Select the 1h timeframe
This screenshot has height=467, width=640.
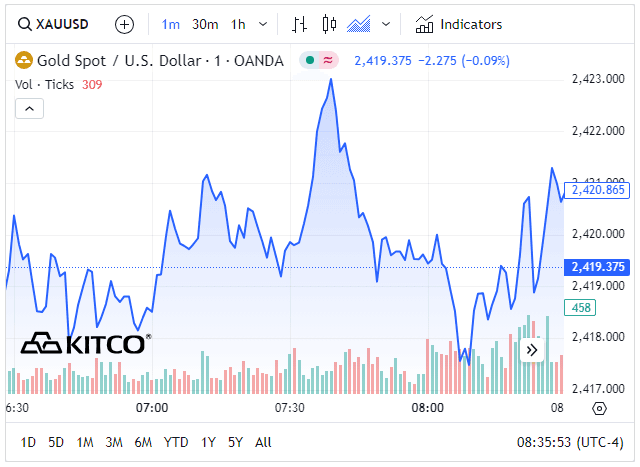pyautogui.click(x=238, y=24)
